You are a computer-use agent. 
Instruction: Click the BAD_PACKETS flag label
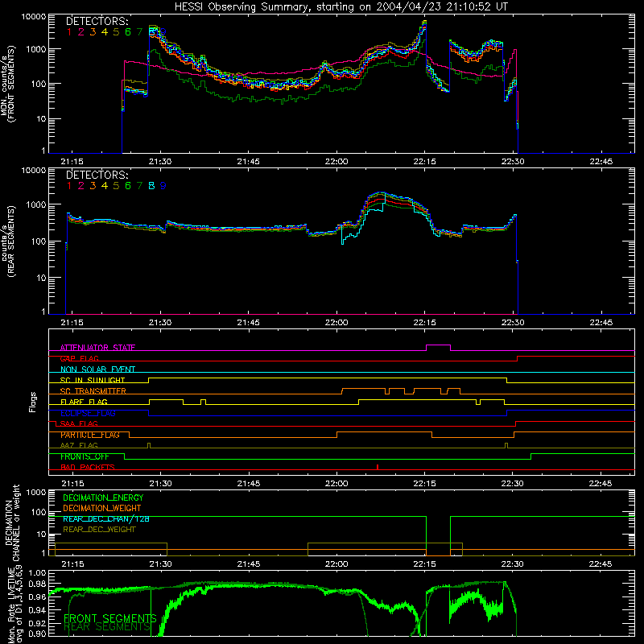coord(88,467)
